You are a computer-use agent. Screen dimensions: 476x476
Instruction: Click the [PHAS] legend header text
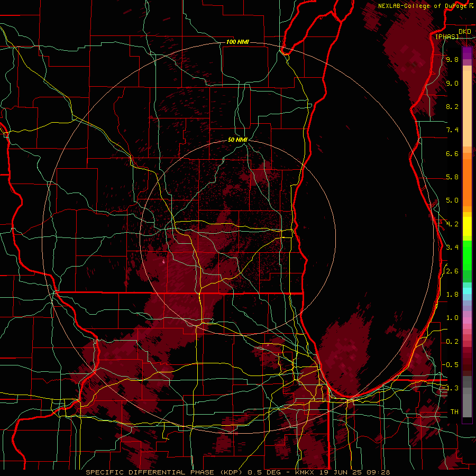tap(447, 36)
